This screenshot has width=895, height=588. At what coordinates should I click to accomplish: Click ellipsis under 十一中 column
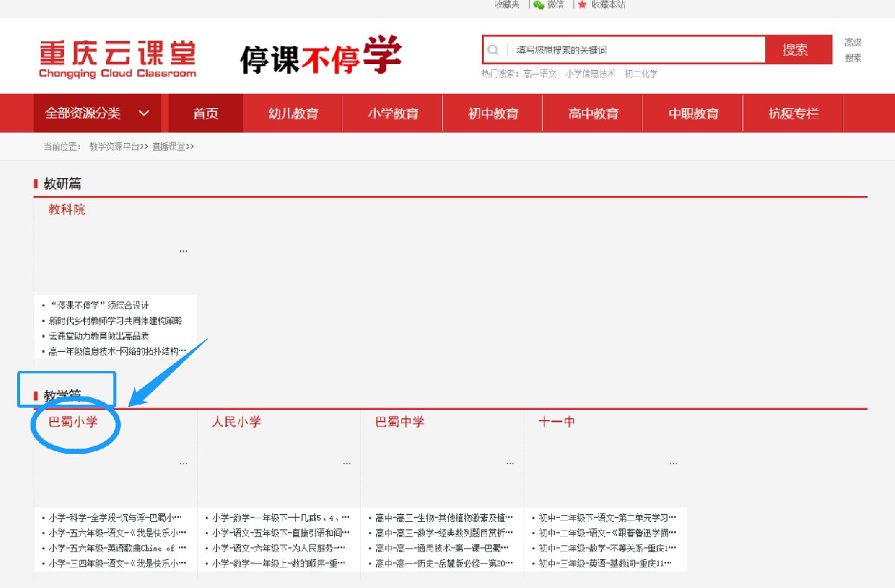click(673, 463)
